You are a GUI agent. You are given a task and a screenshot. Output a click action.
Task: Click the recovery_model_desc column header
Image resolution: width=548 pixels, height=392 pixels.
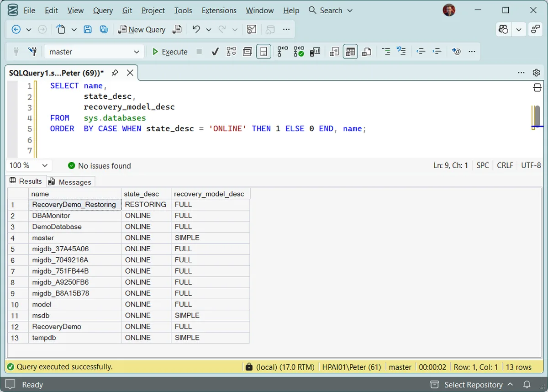(210, 194)
